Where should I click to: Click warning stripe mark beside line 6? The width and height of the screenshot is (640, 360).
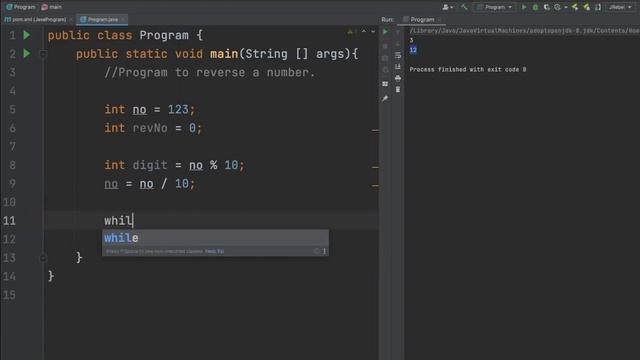[375, 131]
